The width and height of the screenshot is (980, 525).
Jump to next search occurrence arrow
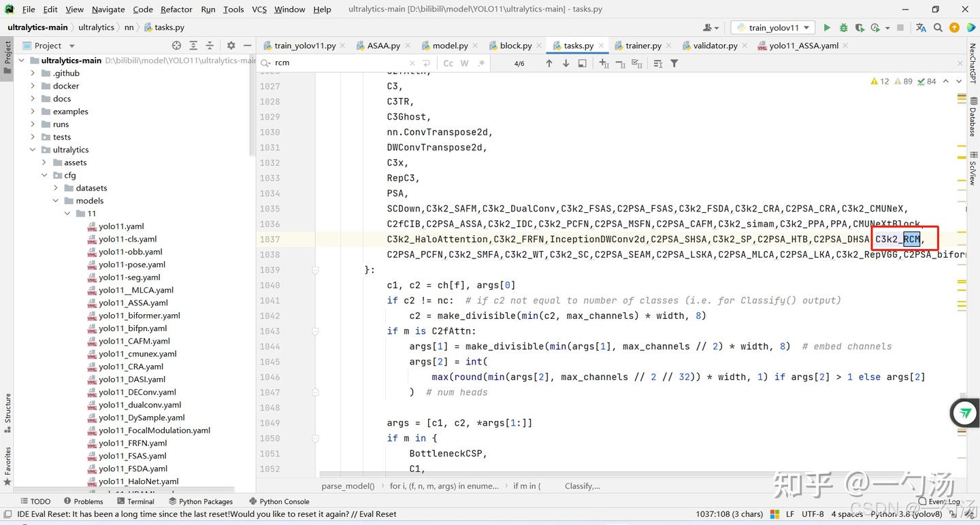[x=566, y=63]
